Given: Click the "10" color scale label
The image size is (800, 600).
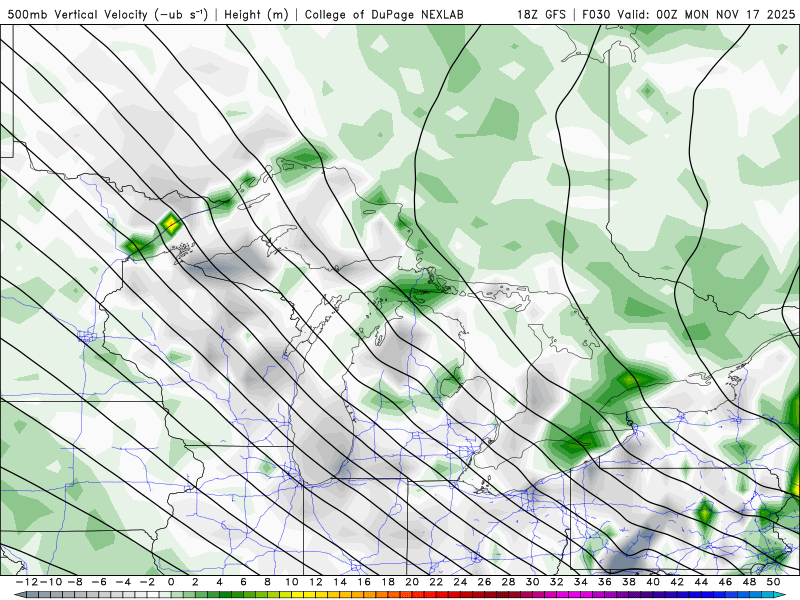Looking at the screenshot, I should coord(291,582).
